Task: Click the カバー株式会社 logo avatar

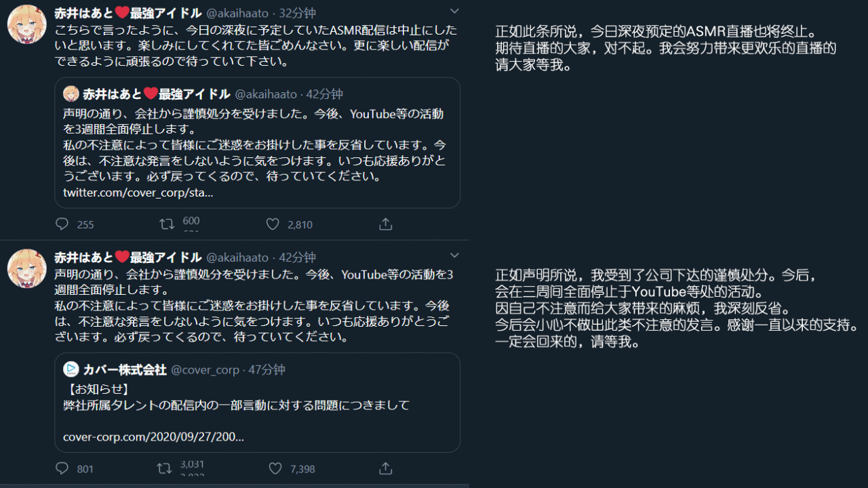Action: [71, 369]
